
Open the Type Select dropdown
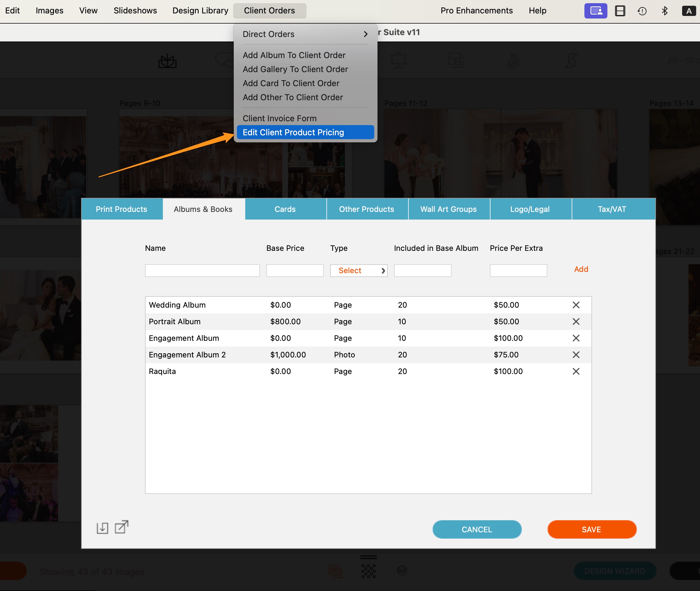358,270
